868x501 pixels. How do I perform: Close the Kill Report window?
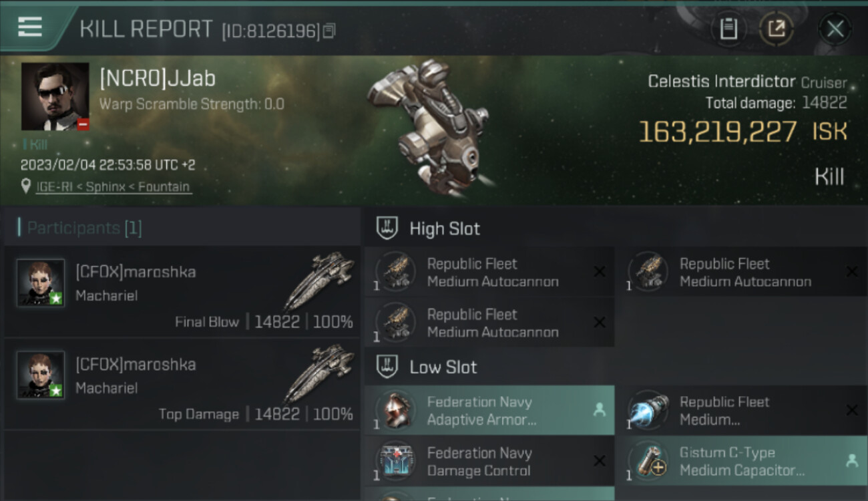pyautogui.click(x=835, y=29)
